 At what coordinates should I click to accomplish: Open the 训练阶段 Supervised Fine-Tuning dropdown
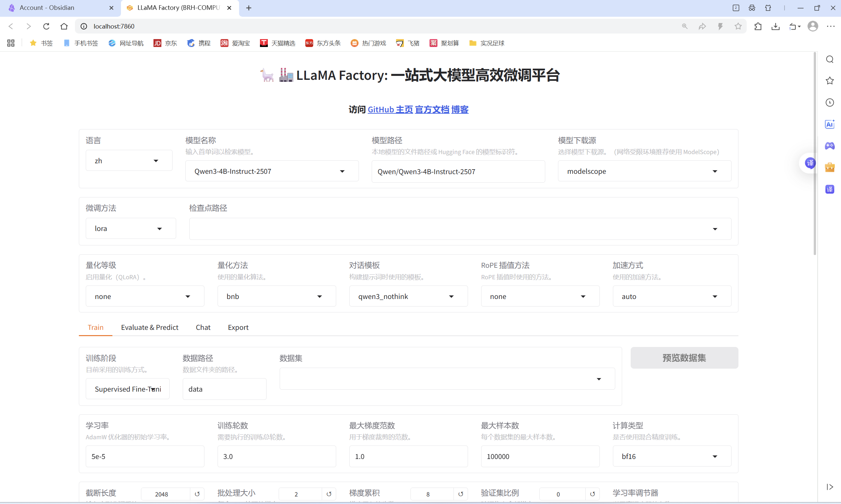click(x=128, y=389)
